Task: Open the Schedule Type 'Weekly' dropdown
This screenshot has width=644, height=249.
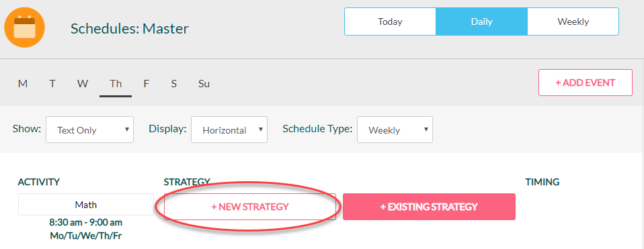Action: pyautogui.click(x=395, y=130)
